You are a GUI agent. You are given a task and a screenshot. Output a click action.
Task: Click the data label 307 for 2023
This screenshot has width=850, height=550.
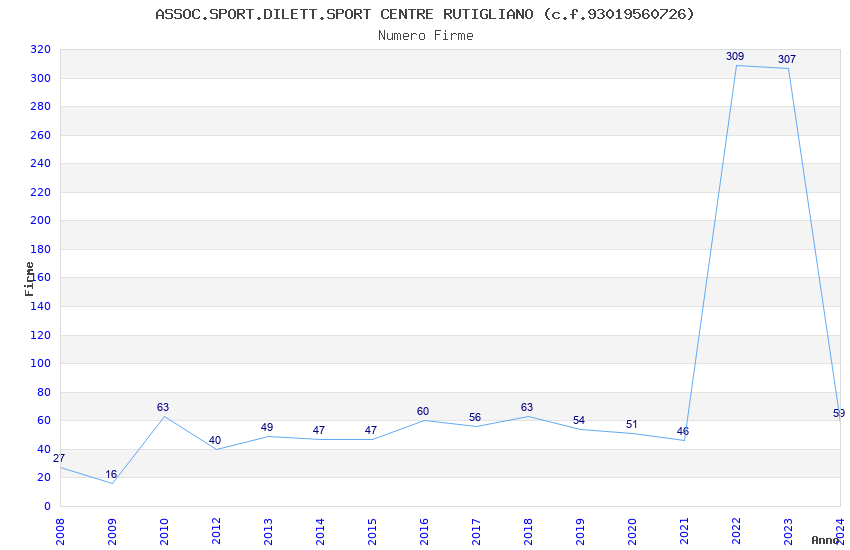coord(787,59)
